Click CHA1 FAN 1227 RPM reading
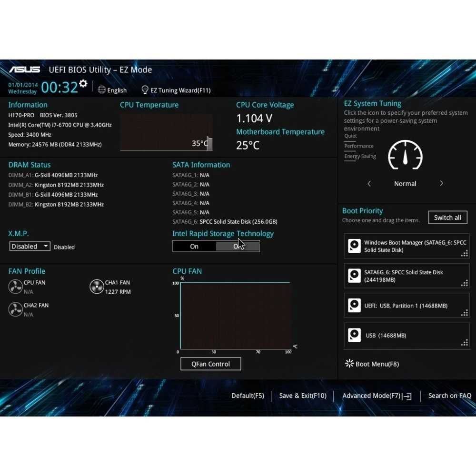Image resolution: width=476 pixels, height=476 pixels. tap(118, 292)
